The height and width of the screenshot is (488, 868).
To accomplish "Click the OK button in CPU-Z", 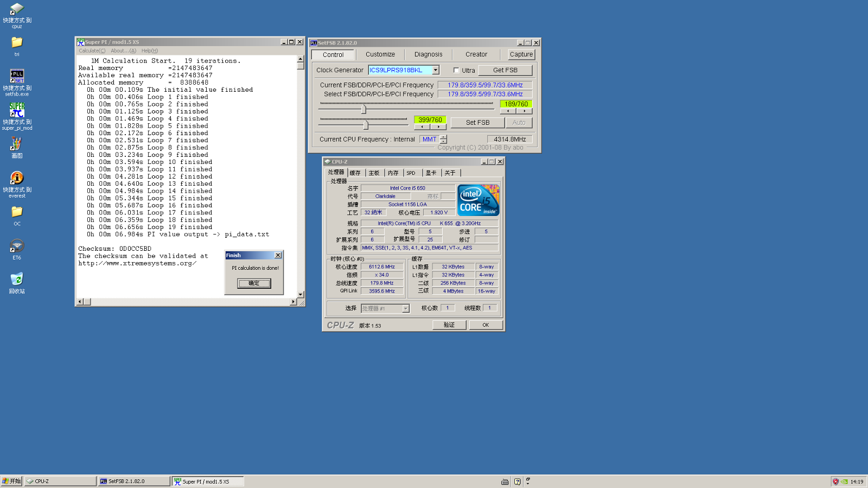I will click(x=486, y=325).
